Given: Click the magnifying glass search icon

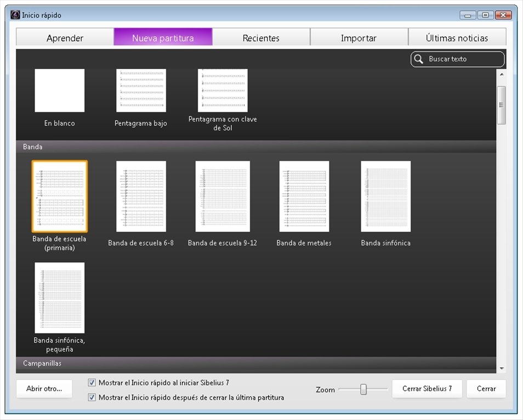Looking at the screenshot, I should point(419,59).
